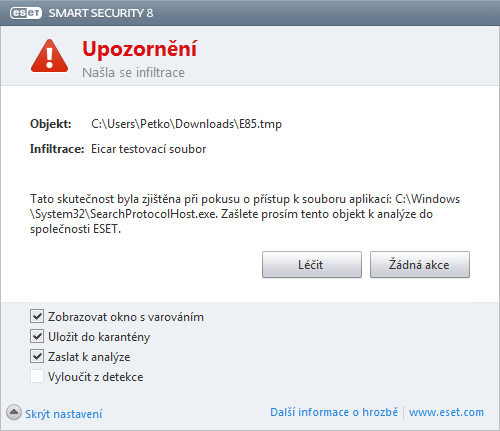
Task: Toggle the Uložit do karantény checkbox
Action: click(37, 336)
